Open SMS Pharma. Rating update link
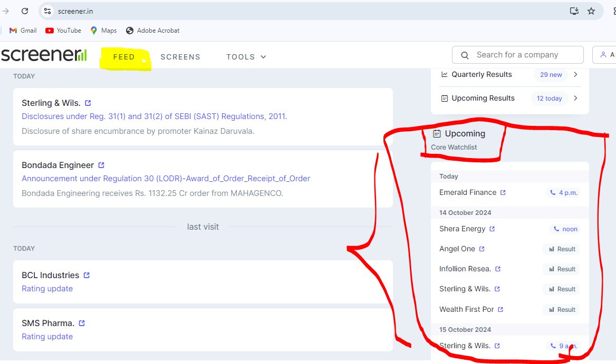Image resolution: width=616 pixels, height=364 pixels. coord(47,337)
